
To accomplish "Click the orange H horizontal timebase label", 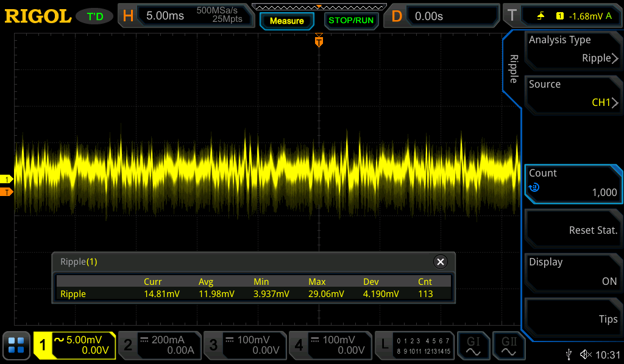I will [128, 16].
